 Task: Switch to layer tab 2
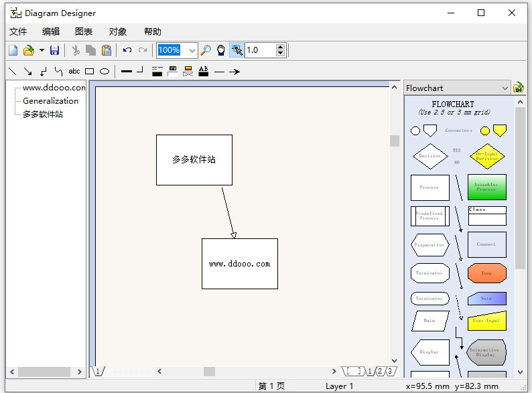click(x=380, y=372)
